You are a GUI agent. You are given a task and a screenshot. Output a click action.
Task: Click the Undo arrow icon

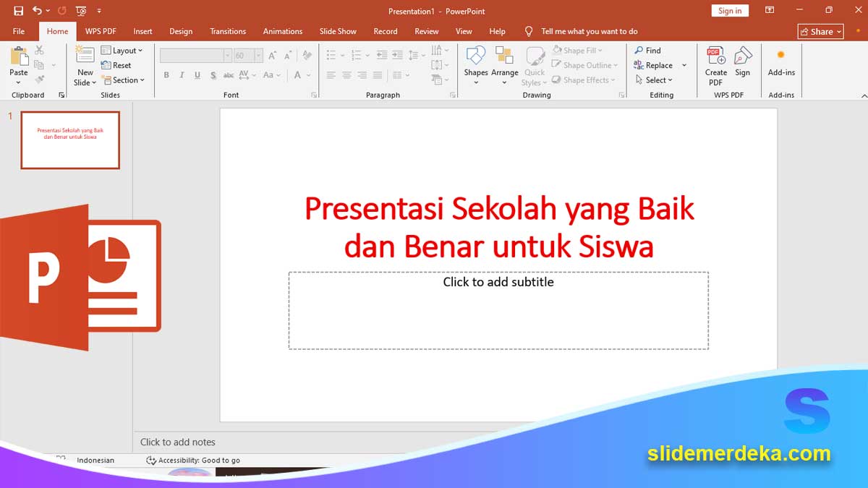tap(37, 11)
